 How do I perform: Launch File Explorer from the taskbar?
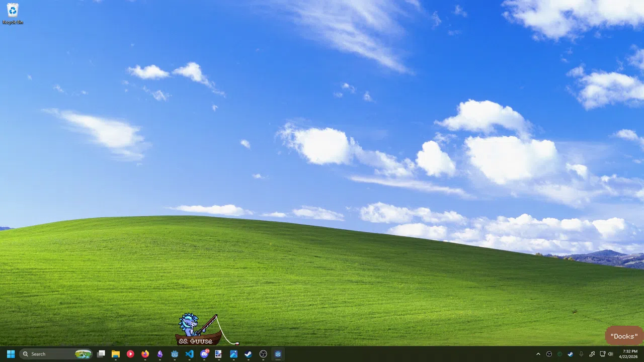116,354
